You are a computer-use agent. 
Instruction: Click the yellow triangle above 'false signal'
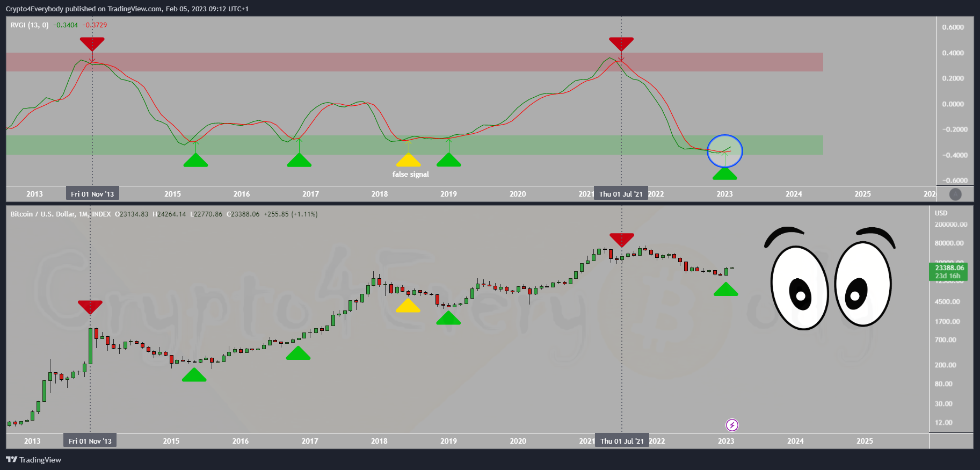(409, 160)
